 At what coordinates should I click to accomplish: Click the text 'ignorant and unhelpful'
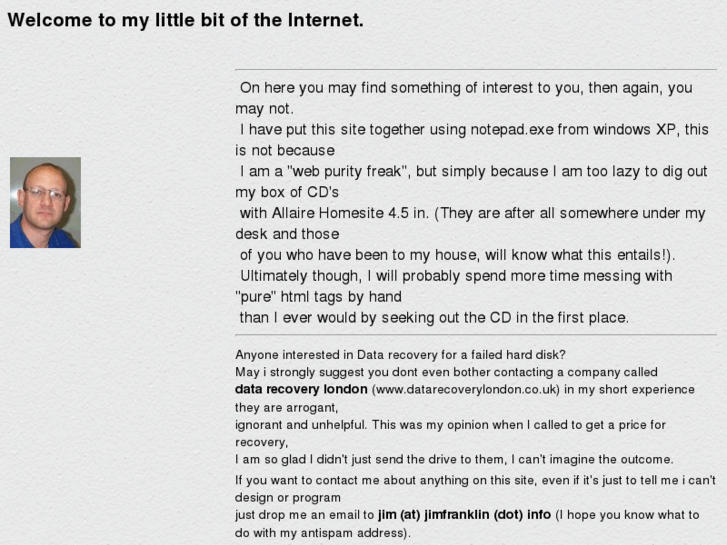300,425
